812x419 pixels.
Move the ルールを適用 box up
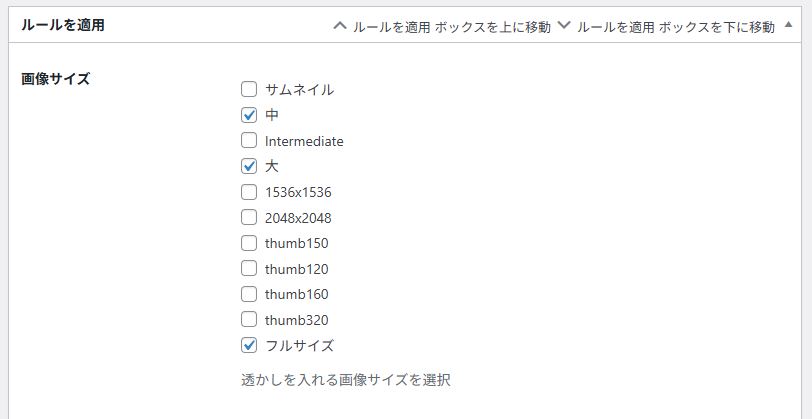tap(341, 27)
